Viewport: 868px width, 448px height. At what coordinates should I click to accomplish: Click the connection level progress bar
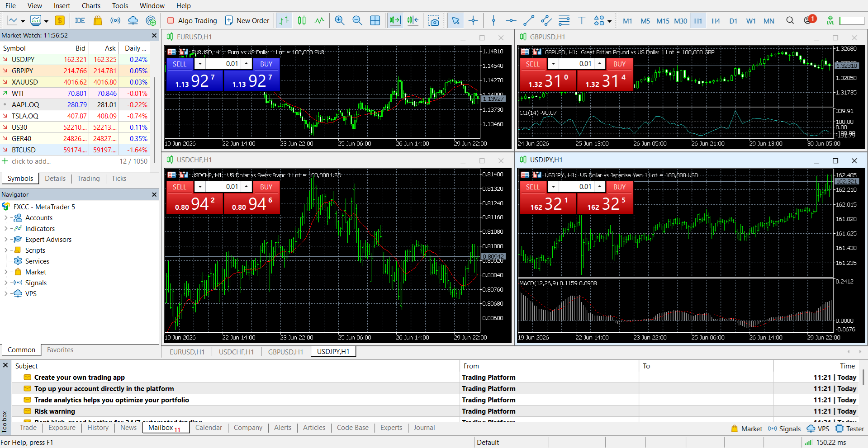coord(852,21)
